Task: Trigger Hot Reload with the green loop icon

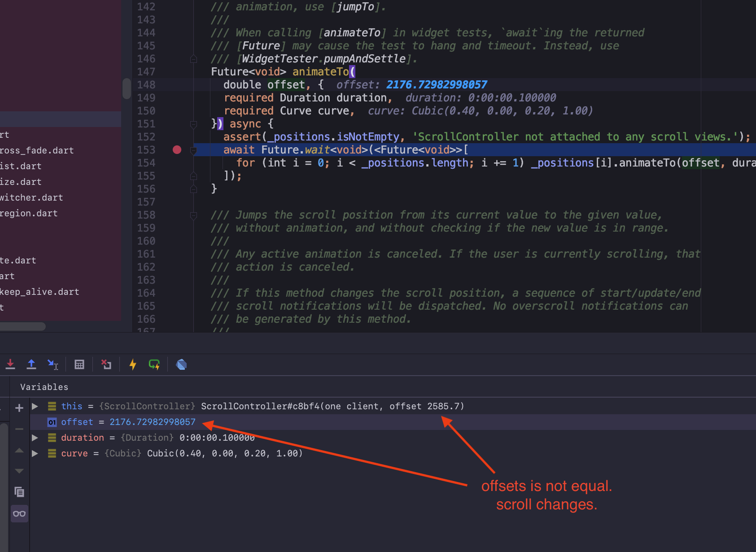Action: point(154,364)
